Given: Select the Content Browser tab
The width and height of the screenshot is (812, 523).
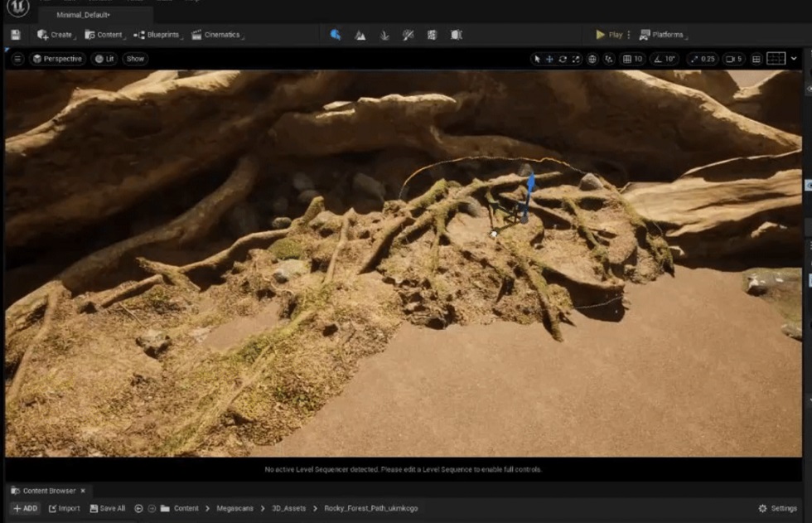Looking at the screenshot, I should [x=48, y=491].
